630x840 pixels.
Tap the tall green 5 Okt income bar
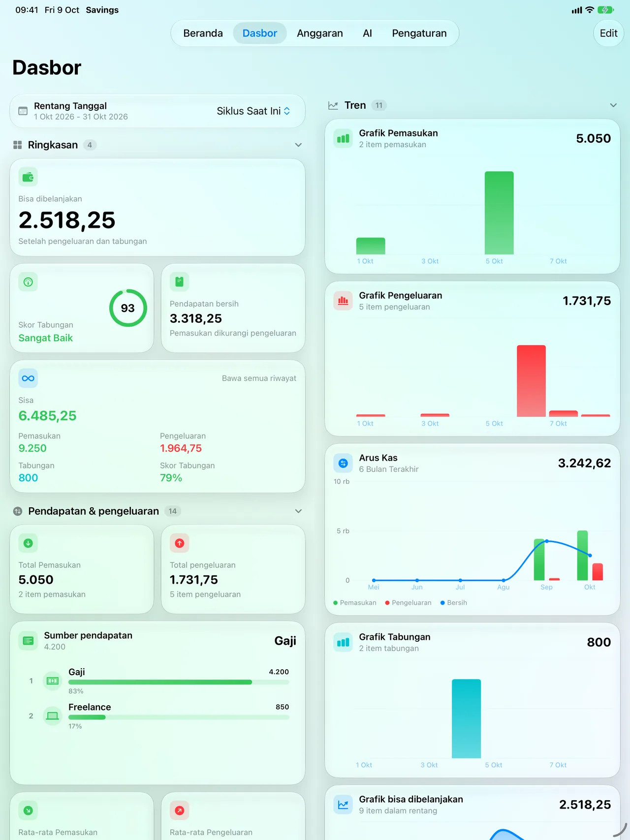tap(499, 213)
